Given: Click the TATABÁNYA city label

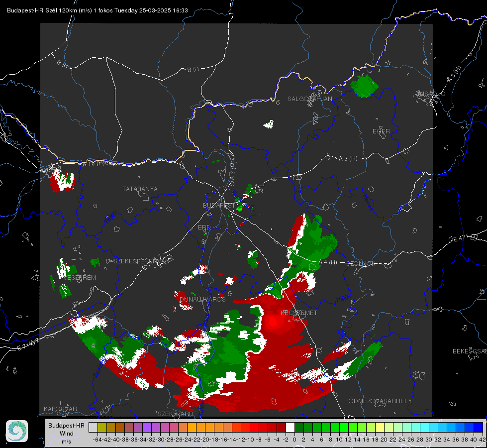Looking at the screenshot, I should tap(140, 189).
